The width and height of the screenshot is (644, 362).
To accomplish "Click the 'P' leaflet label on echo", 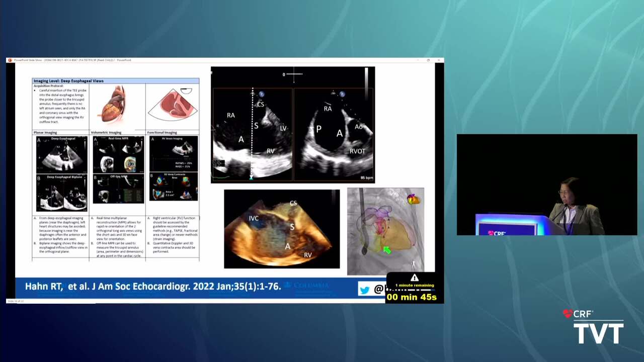I will [318, 130].
